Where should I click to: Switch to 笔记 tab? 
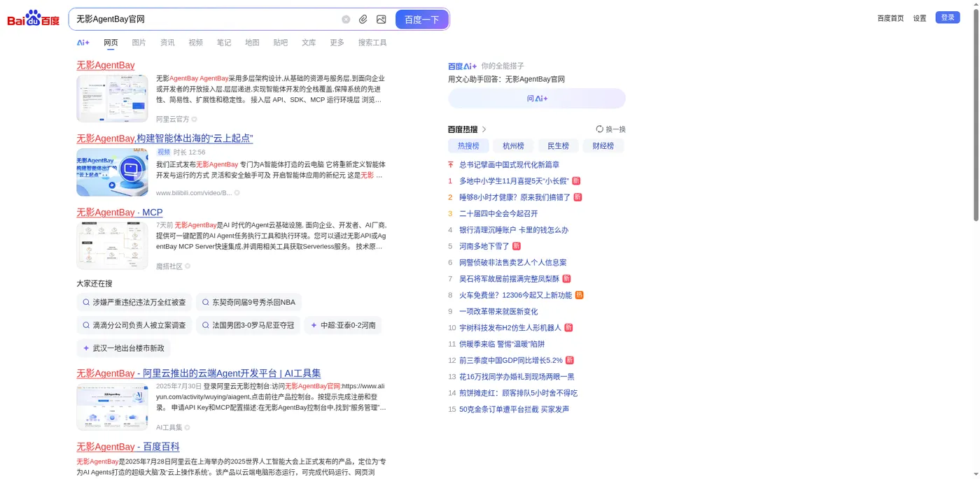(224, 43)
